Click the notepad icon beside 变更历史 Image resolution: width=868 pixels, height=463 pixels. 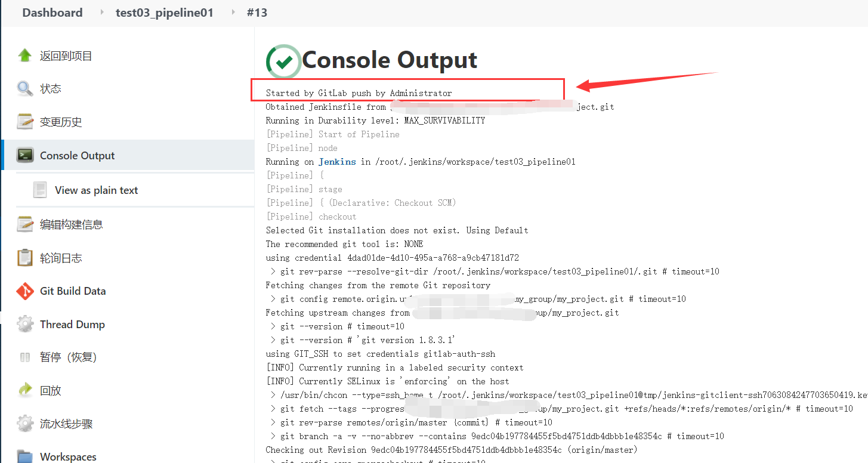(x=24, y=122)
